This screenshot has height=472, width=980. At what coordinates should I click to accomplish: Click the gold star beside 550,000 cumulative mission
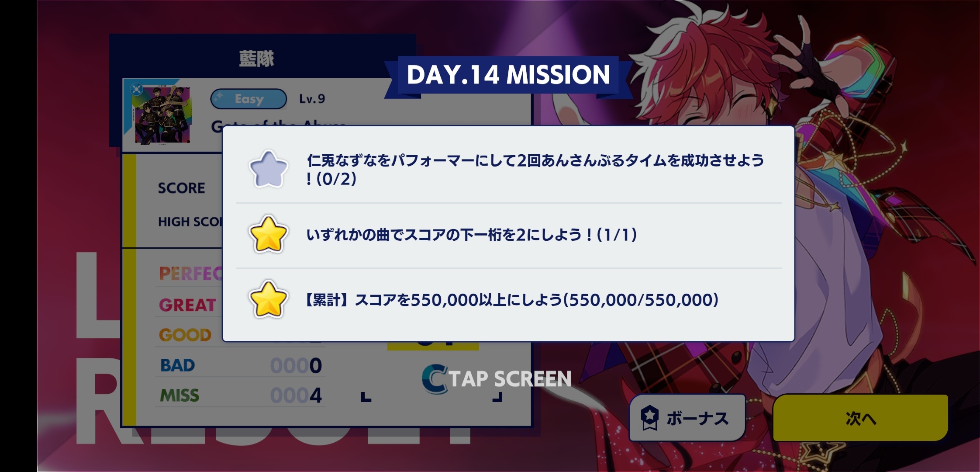(x=268, y=300)
